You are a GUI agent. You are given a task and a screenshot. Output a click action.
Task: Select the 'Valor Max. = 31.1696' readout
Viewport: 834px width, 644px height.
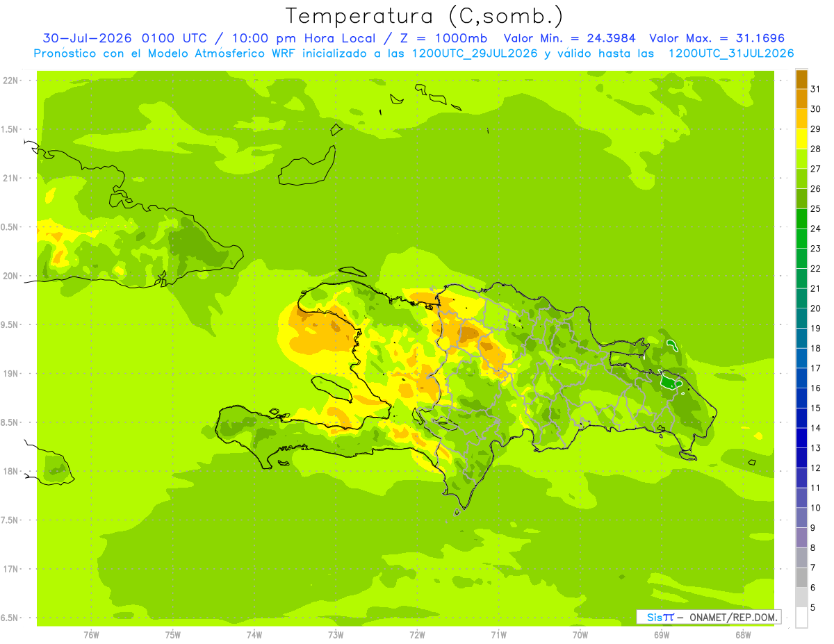click(717, 38)
